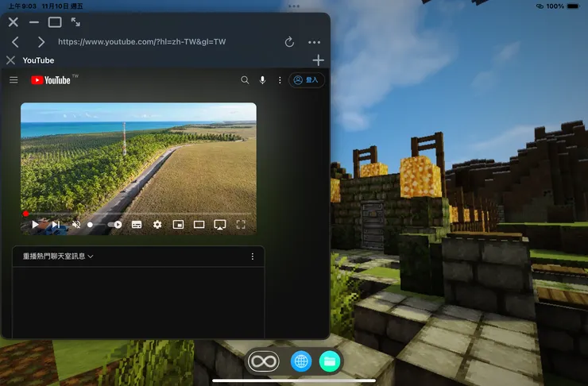Screen dimensions: 588x386
Task: Go forward with the browser forward arrow
Action: coord(41,42)
